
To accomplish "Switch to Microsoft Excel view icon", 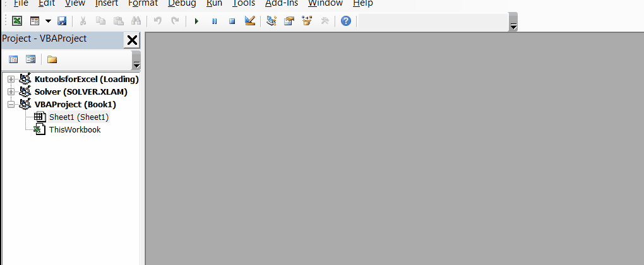I will (x=17, y=21).
